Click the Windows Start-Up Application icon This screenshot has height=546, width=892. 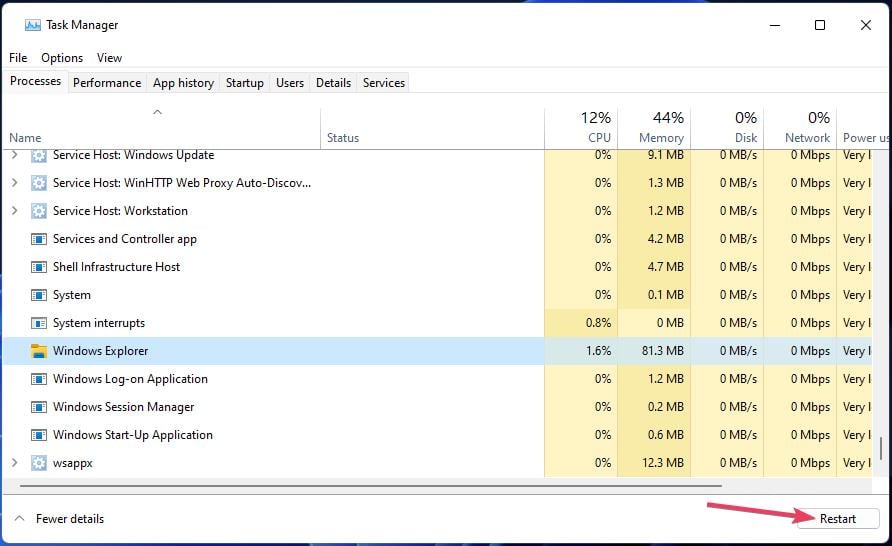39,435
